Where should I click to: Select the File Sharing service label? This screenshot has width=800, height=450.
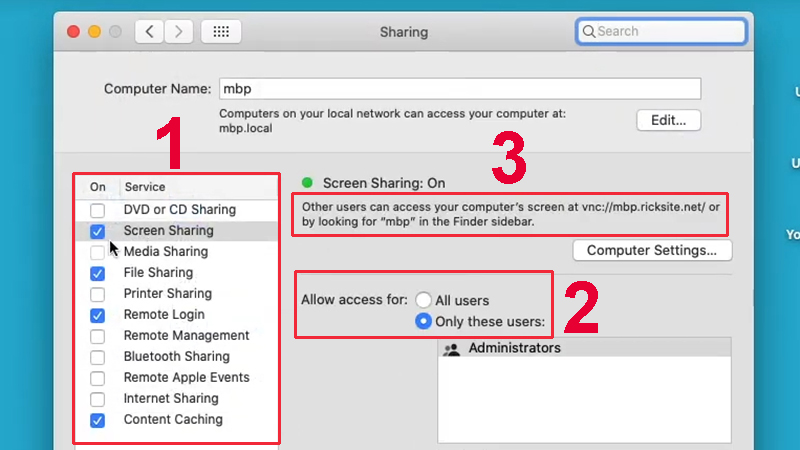(158, 272)
